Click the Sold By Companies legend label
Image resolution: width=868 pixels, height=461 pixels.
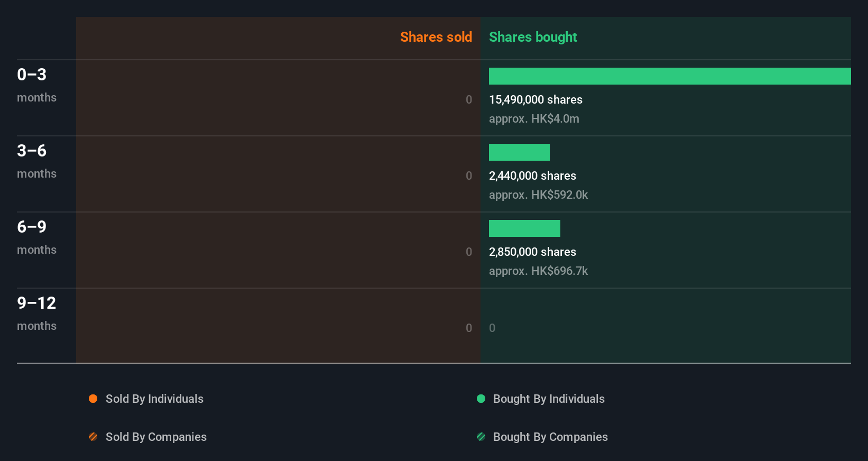pyautogui.click(x=156, y=437)
